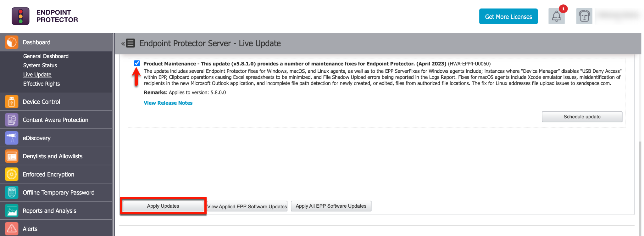Open Content Aware Protection menu
644x236 pixels.
tap(56, 120)
